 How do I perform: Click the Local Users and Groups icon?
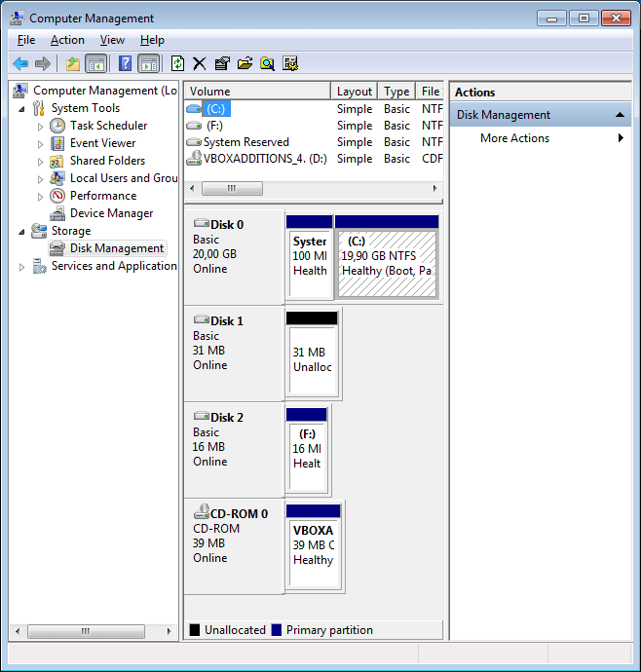[57, 178]
